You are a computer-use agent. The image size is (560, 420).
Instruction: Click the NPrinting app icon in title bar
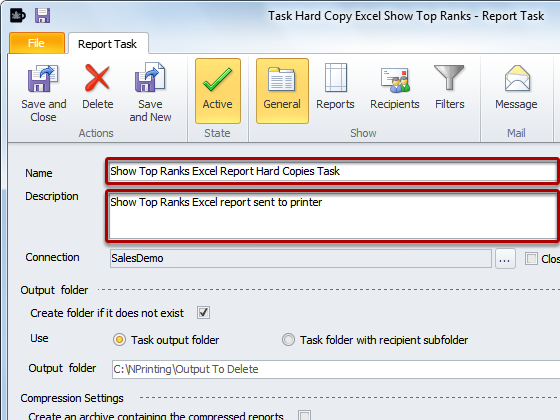pyautogui.click(x=18, y=16)
